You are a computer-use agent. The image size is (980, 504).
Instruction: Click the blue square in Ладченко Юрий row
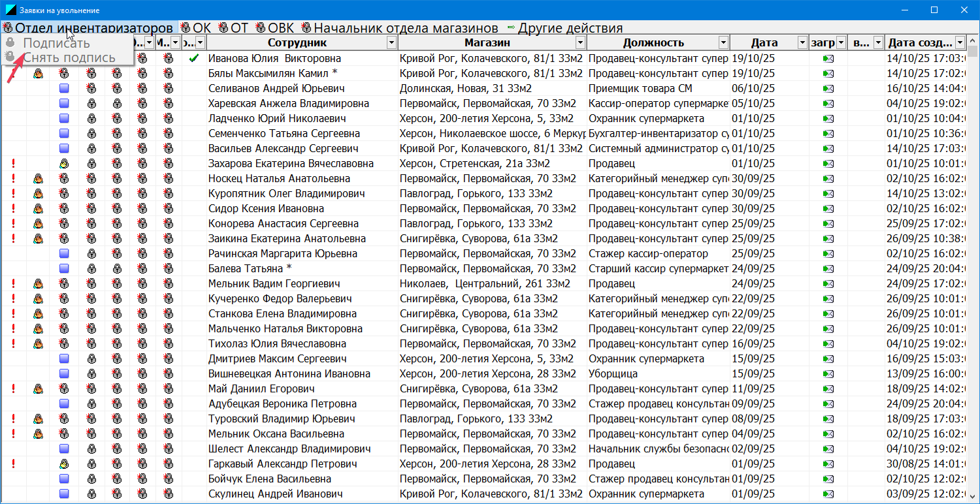[x=64, y=118]
